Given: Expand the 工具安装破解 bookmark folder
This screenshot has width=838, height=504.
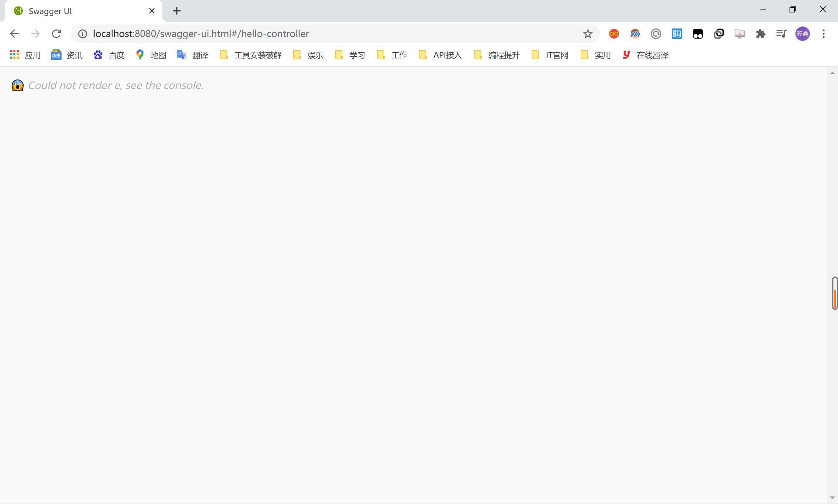Looking at the screenshot, I should point(251,55).
